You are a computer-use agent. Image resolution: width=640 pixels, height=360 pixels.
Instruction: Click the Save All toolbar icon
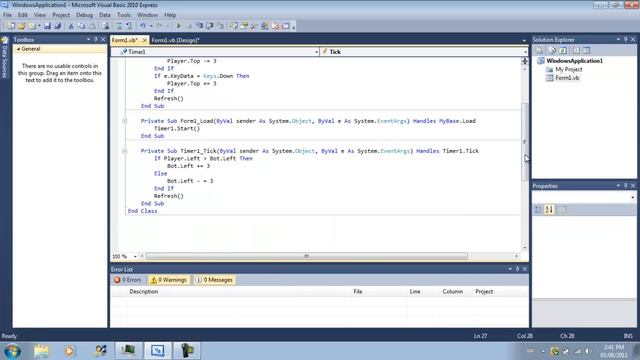[x=58, y=26]
